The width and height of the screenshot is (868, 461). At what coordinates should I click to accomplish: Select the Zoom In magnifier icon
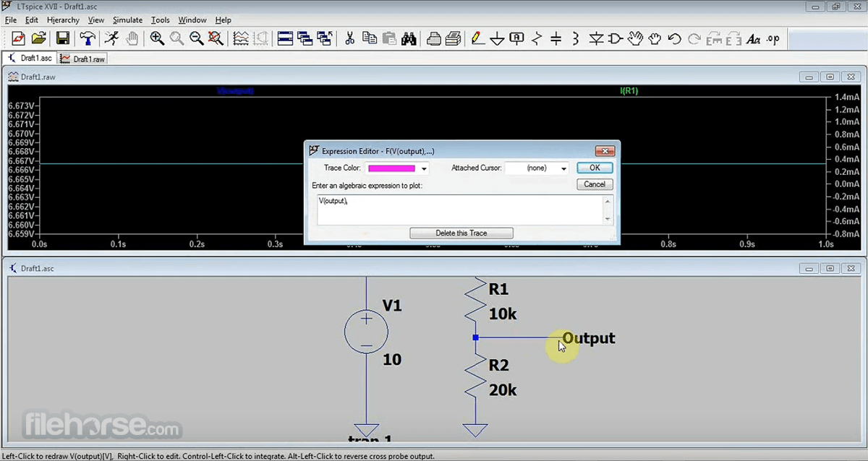coord(157,38)
